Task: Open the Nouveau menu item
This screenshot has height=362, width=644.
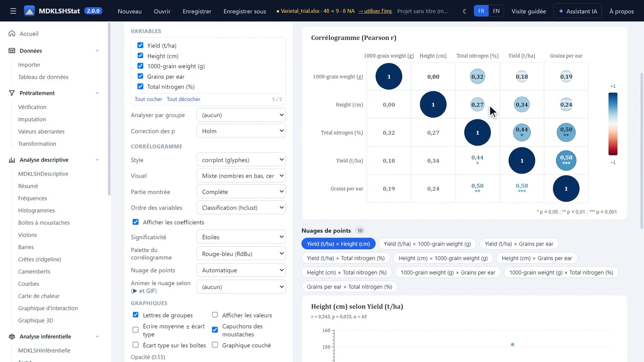Action: coord(130,11)
